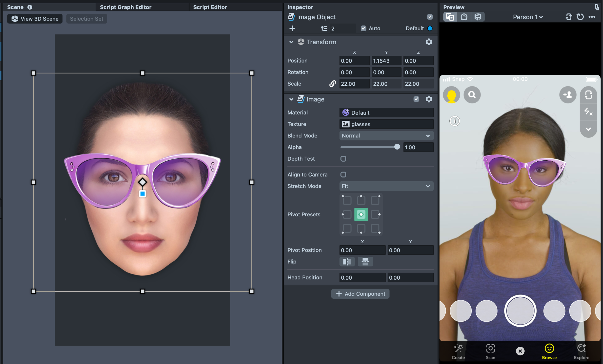Click flip vertical icon
This screenshot has width=603, height=364.
tap(365, 261)
